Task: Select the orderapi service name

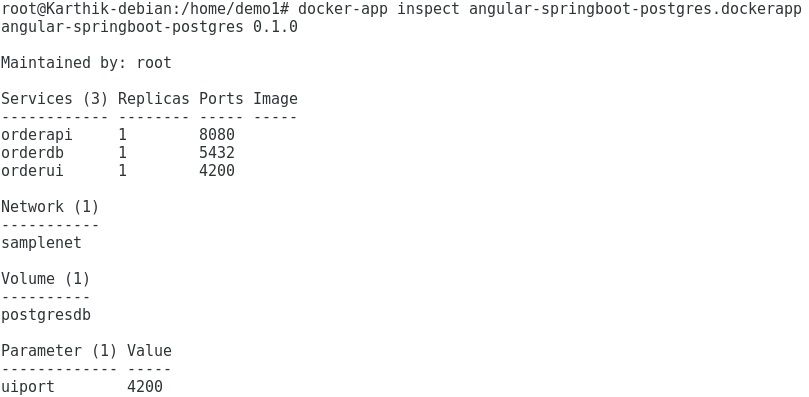Action: 37,135
